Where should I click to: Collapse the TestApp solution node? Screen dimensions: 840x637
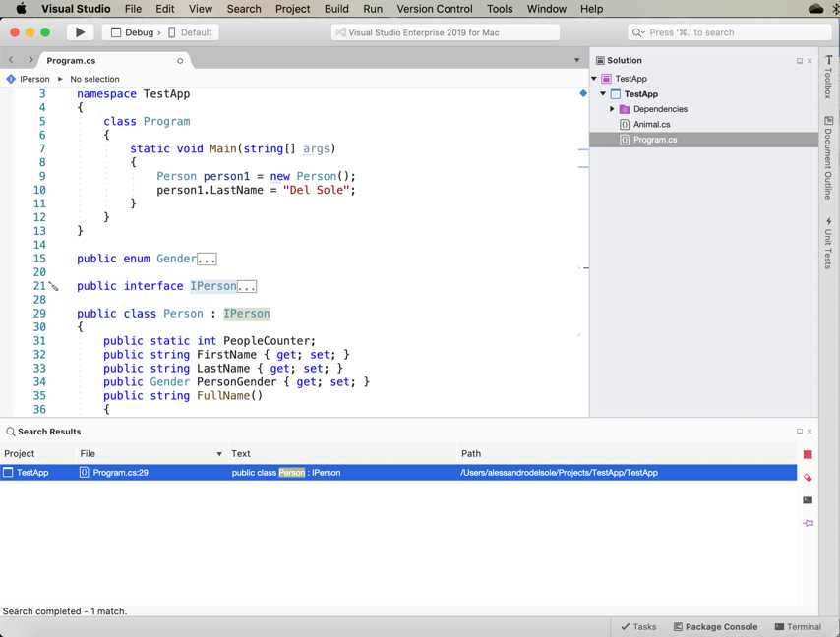coord(594,79)
